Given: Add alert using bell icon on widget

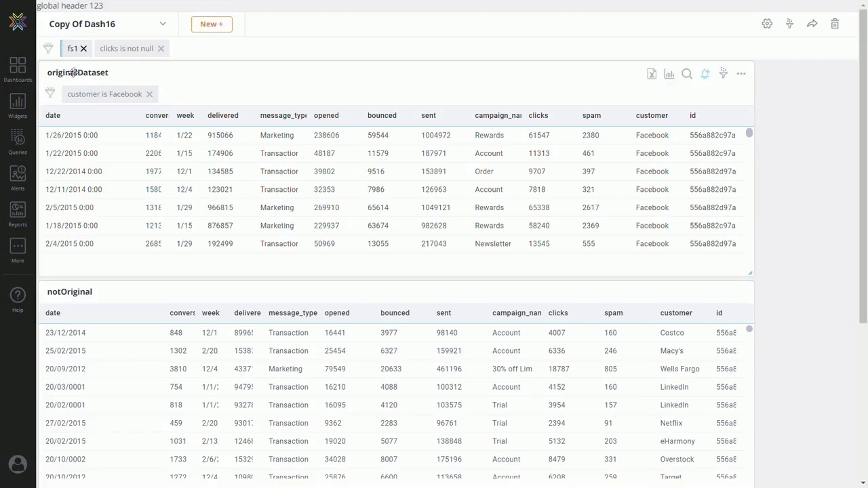Looking at the screenshot, I should [x=705, y=74].
